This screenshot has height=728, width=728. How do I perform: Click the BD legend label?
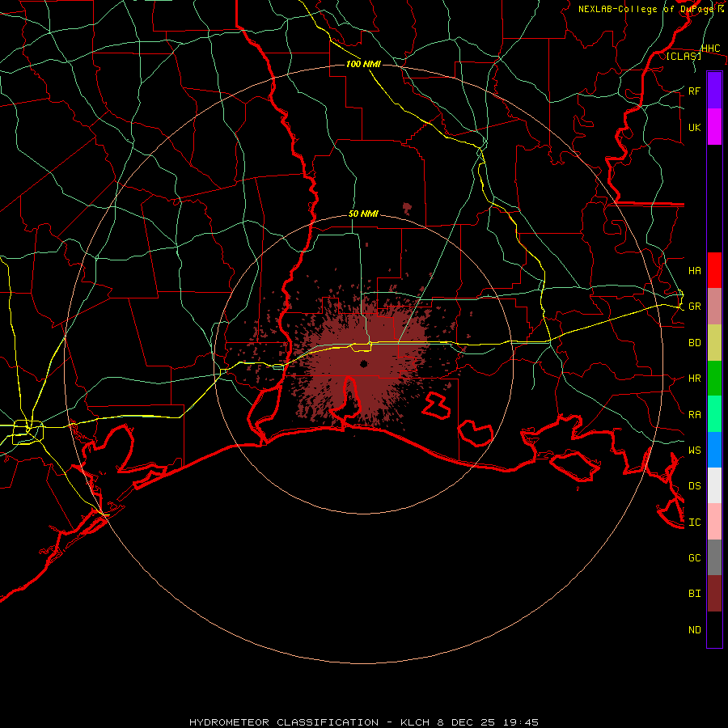[x=694, y=343]
